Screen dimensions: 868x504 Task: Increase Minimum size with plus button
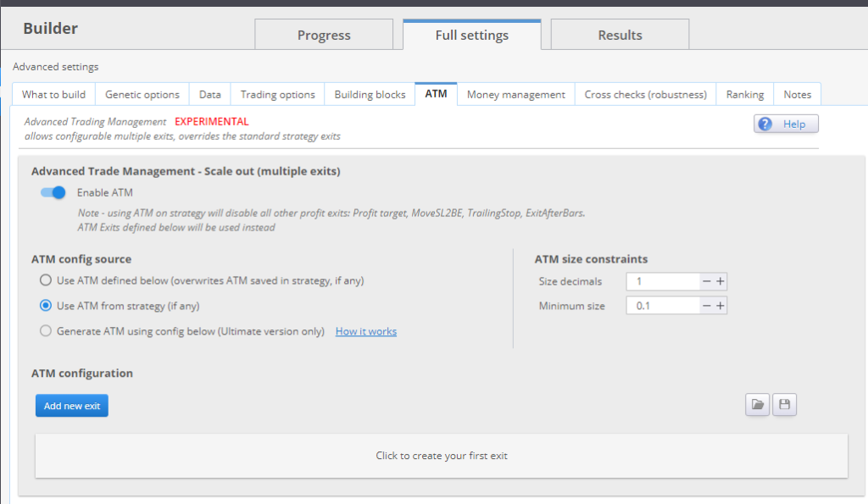[721, 306]
